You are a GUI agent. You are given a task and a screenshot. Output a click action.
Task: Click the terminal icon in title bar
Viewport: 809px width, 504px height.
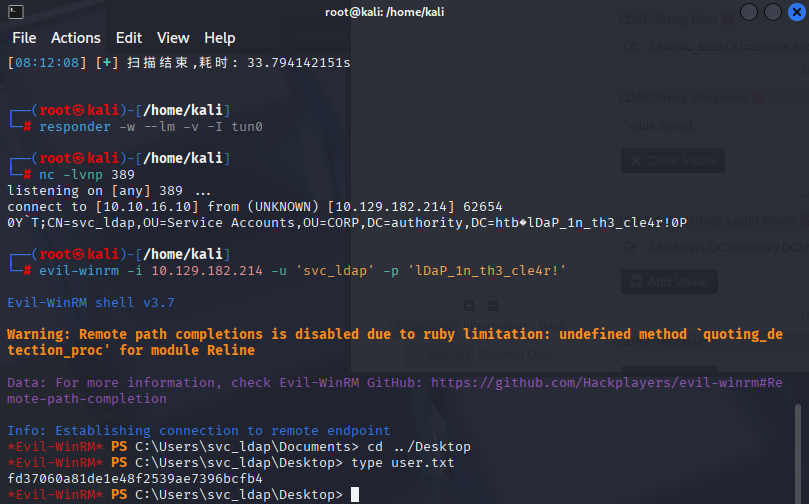pyautogui.click(x=15, y=11)
